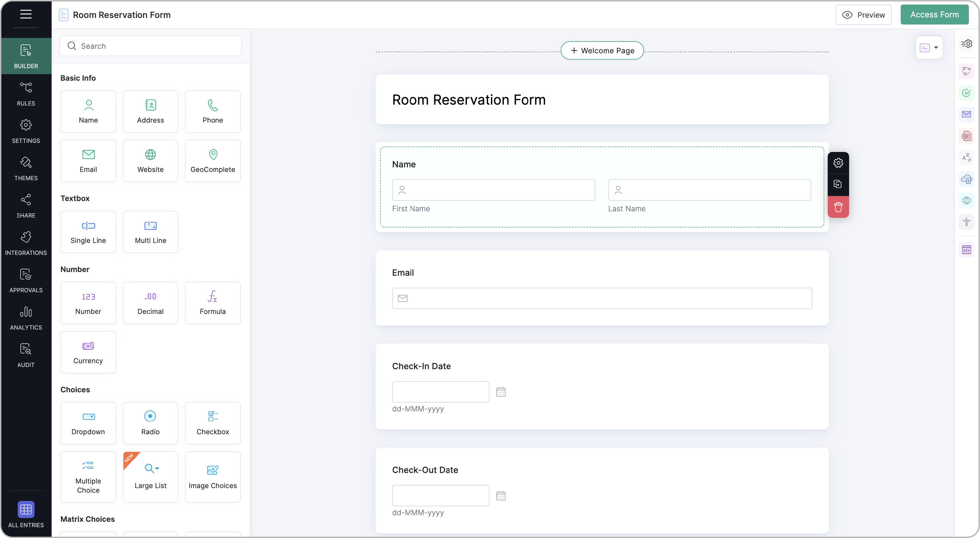The image size is (980, 538).
Task: Open the Approvals section
Action: (26, 280)
